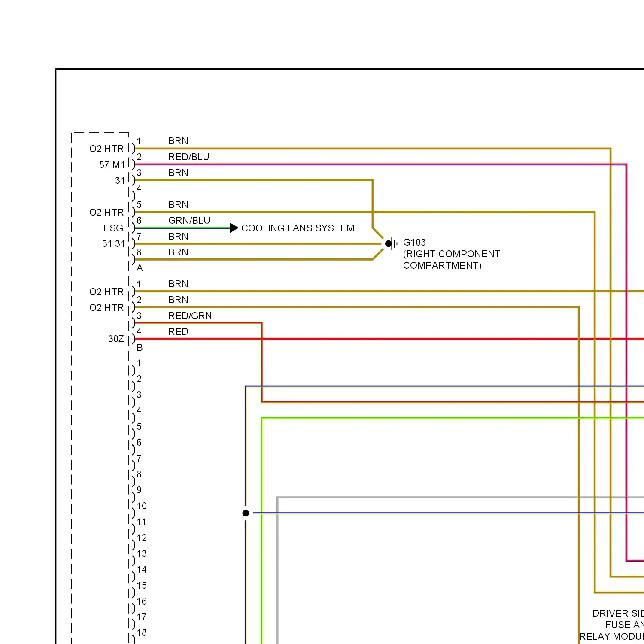Click pin 10 on the lower connector
Image resolution: width=644 pixels, height=644 pixels.
[x=142, y=506]
